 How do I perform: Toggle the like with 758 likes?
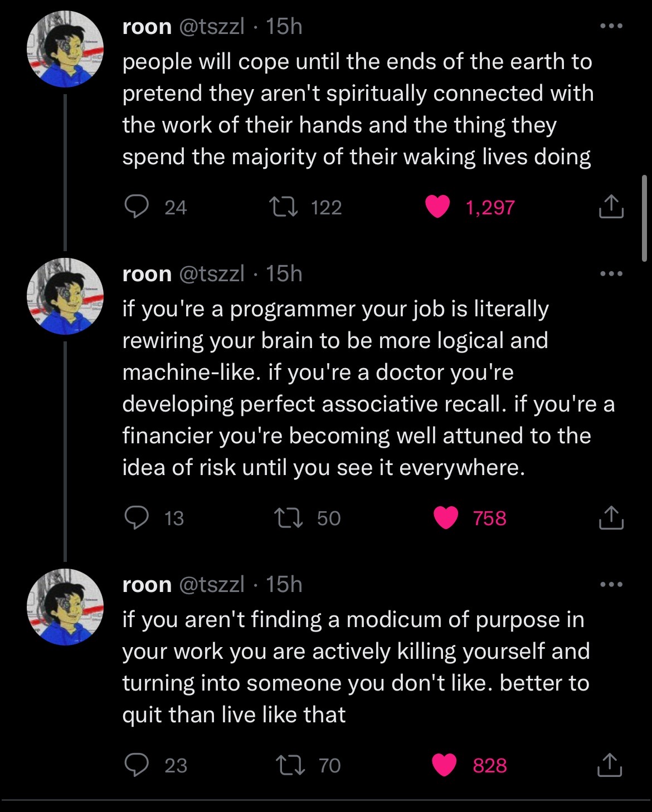click(x=446, y=518)
